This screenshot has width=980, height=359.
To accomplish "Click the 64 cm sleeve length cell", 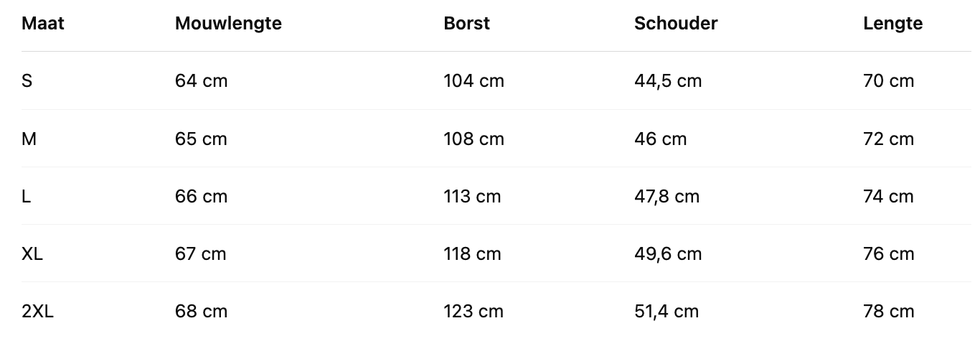I will click(x=201, y=81).
